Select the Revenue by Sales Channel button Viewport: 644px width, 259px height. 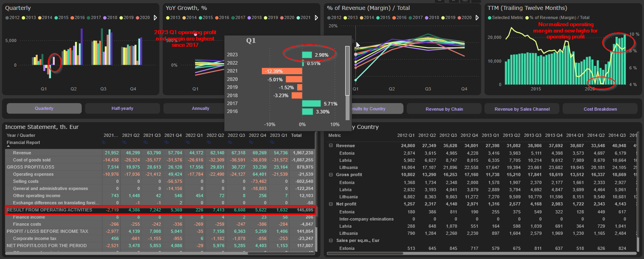click(x=522, y=109)
